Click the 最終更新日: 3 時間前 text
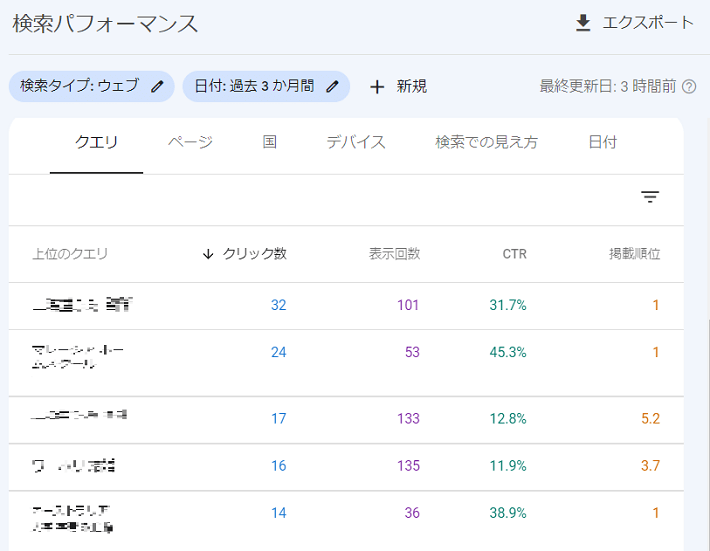 (608, 86)
